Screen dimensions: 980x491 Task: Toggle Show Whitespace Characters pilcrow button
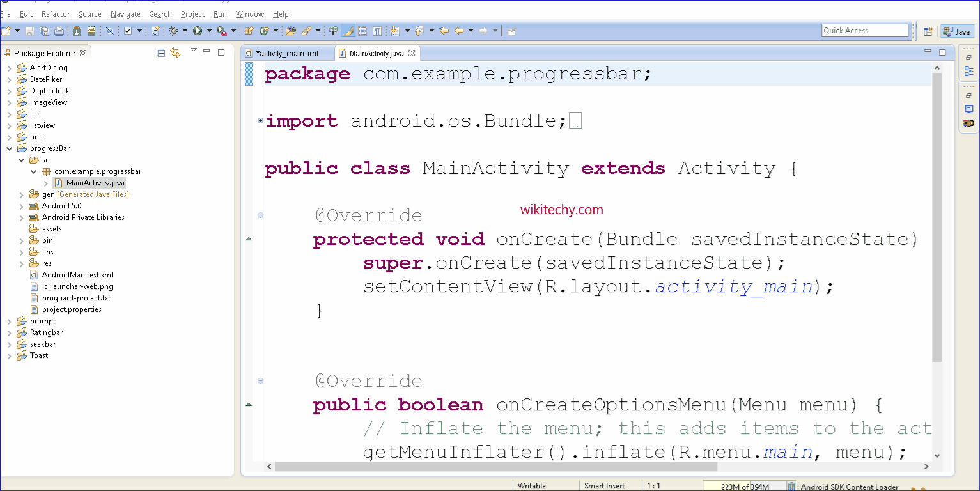(377, 31)
